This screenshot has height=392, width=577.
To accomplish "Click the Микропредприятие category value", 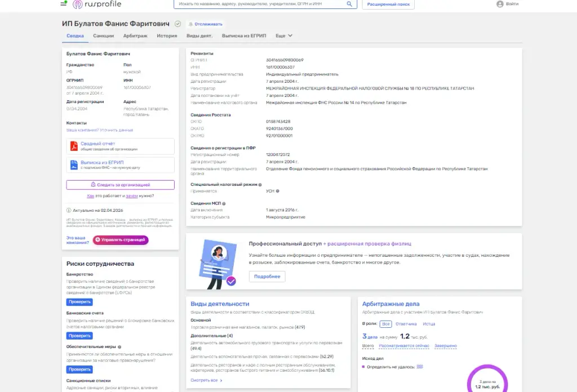I will tap(286, 217).
